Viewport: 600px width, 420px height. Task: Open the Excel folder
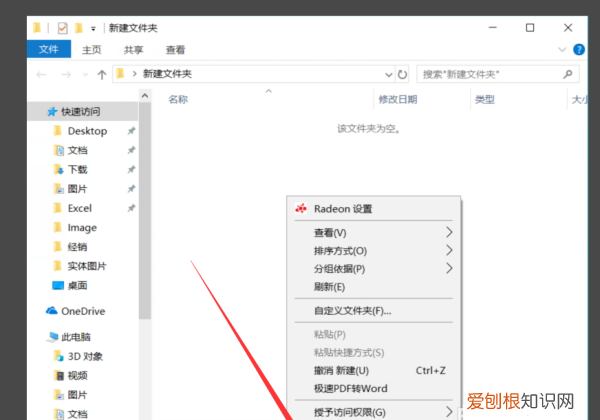pos(80,208)
